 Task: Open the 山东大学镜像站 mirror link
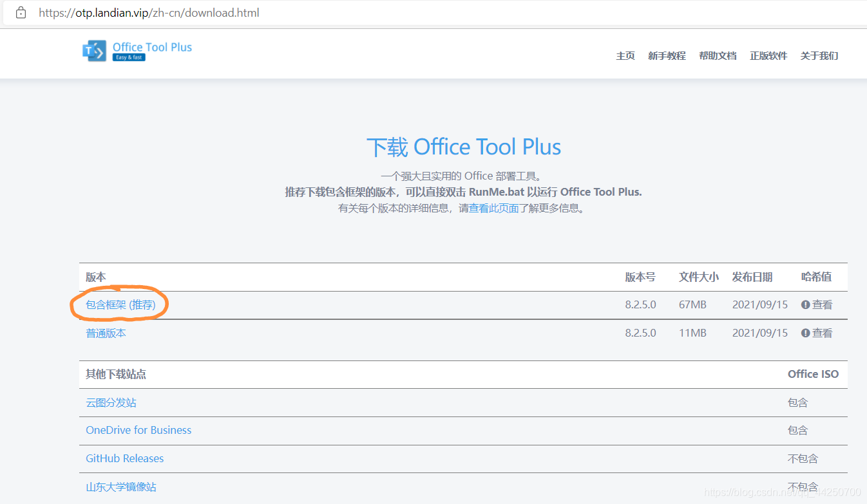121,487
